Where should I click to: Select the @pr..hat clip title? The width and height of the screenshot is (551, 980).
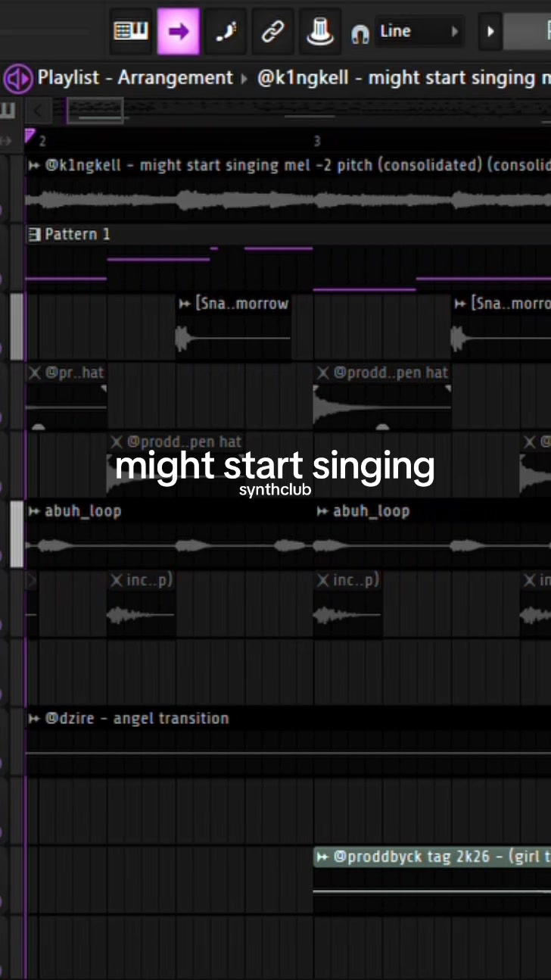tap(74, 373)
